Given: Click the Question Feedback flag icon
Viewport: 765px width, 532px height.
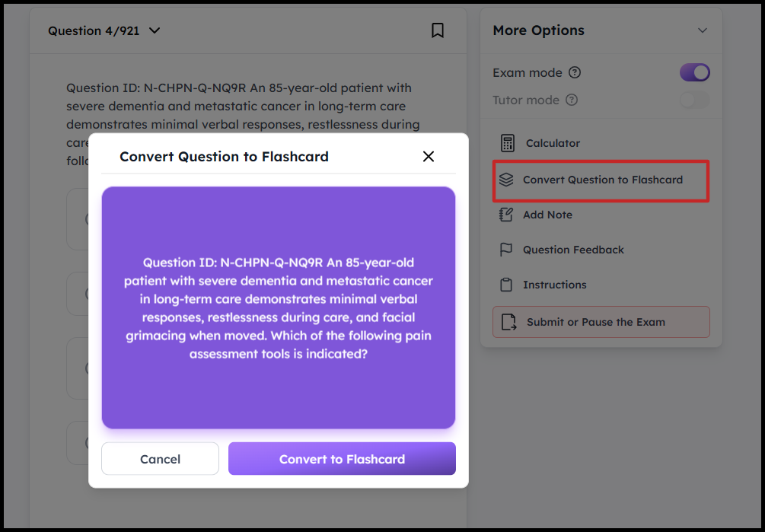Looking at the screenshot, I should pyautogui.click(x=506, y=250).
